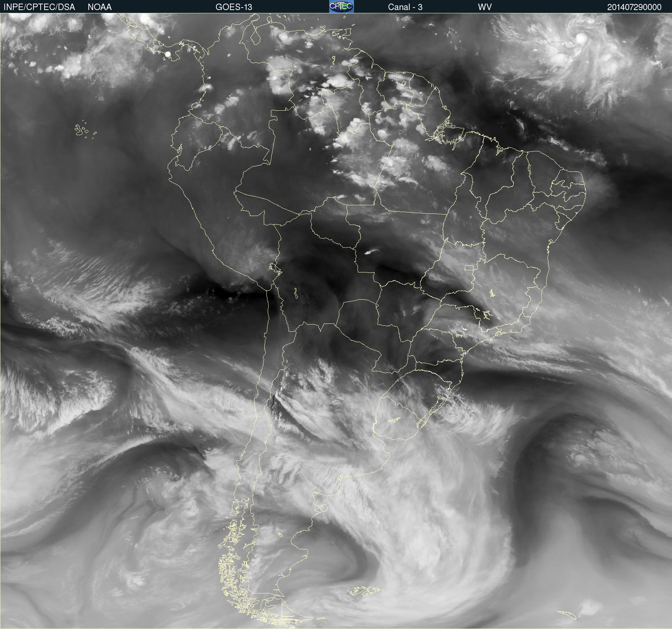672x629 pixels.
Task: Click the 'WV' label in header
Action: pyautogui.click(x=485, y=7)
